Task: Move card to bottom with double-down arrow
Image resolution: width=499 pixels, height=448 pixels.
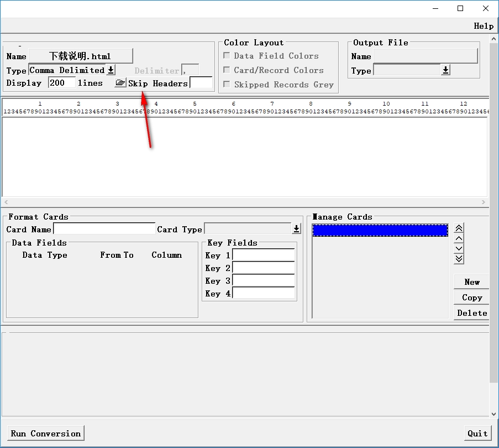Action: [x=459, y=258]
